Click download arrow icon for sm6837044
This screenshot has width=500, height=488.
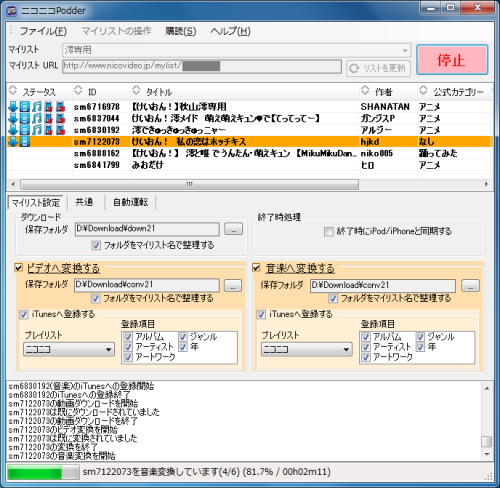click(13, 119)
